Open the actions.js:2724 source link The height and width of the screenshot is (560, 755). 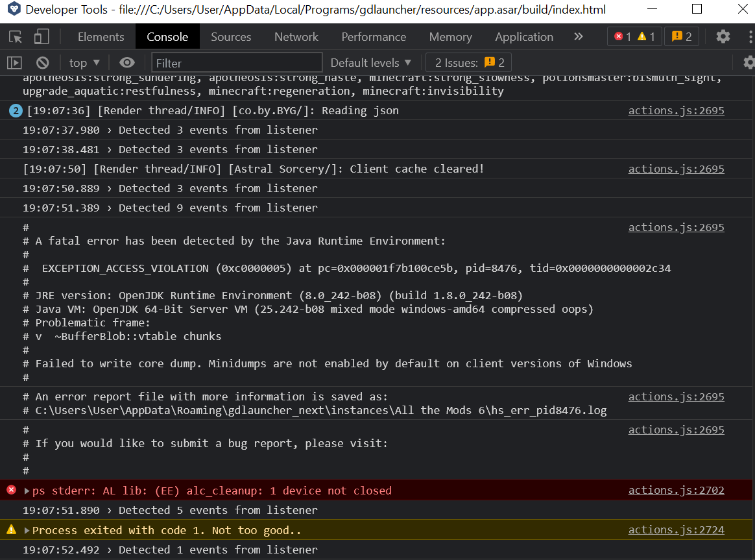point(676,530)
